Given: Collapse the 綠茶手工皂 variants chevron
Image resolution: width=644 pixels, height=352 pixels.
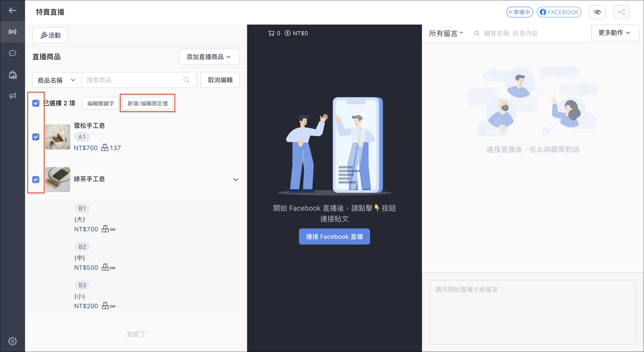Looking at the screenshot, I should coord(235,180).
